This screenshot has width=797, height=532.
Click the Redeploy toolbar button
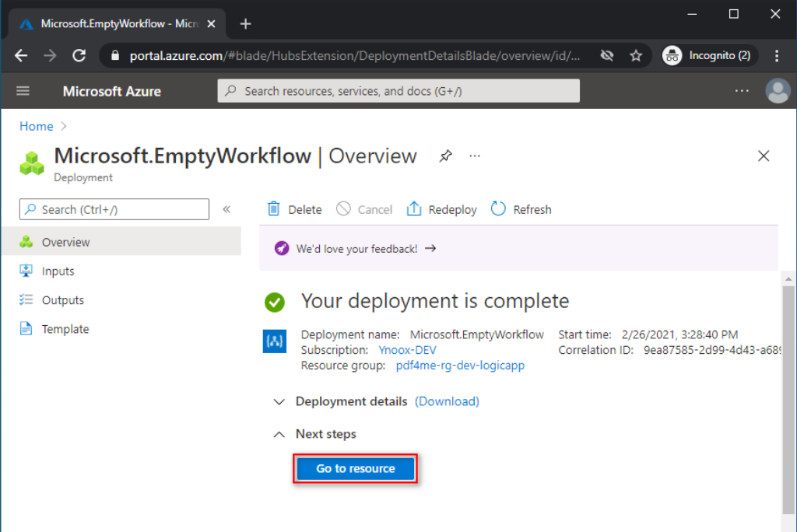pyautogui.click(x=442, y=209)
